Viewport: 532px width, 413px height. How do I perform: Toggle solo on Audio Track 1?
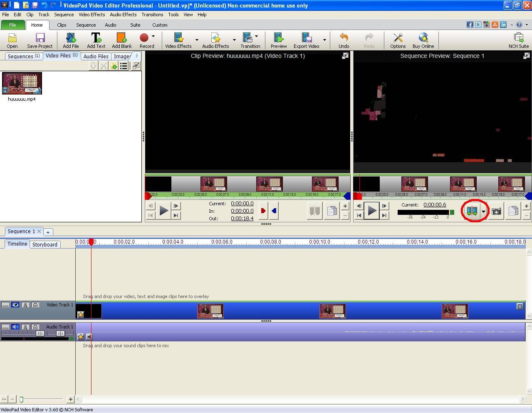[25, 327]
